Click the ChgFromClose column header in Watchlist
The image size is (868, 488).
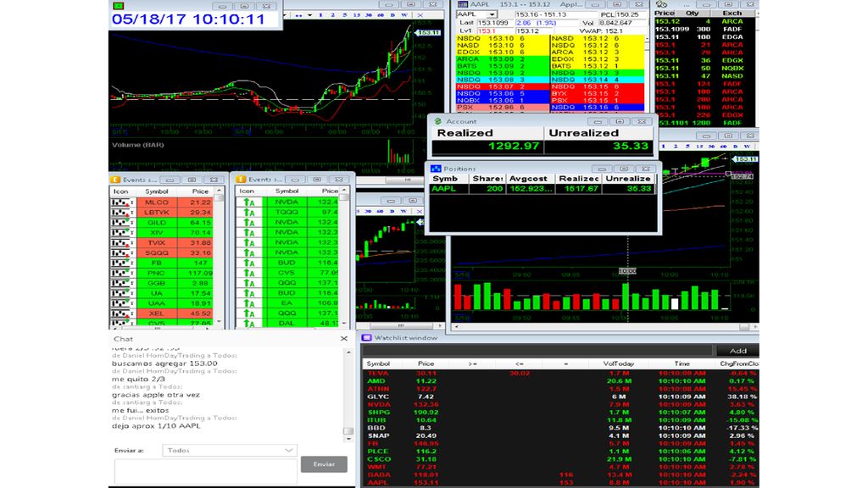tap(738, 364)
